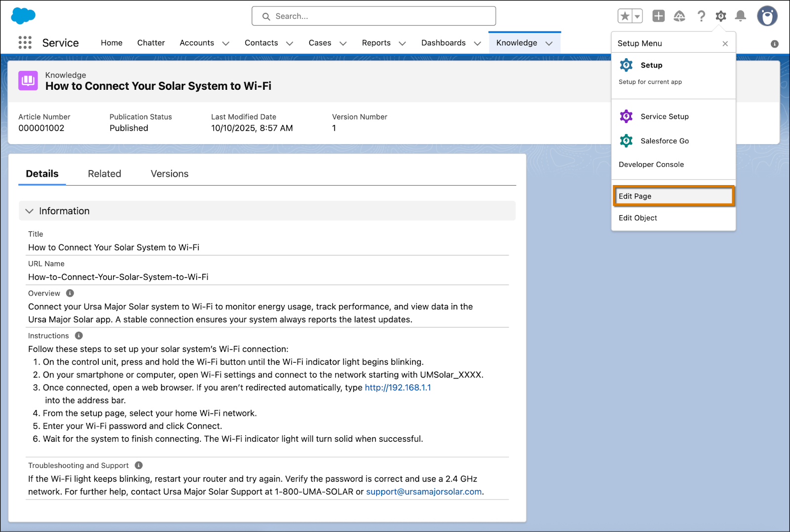Switch to the Details tab
The width and height of the screenshot is (790, 532).
point(42,174)
